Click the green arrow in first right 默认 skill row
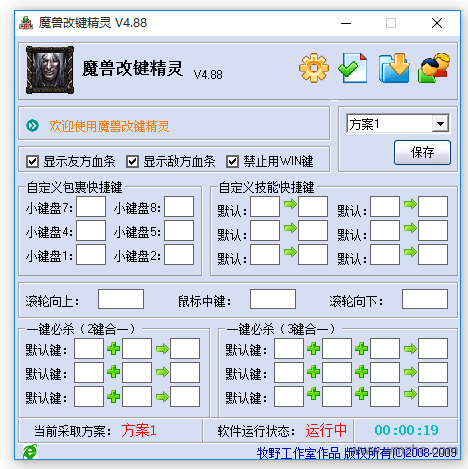Image resolution: width=468 pixels, height=469 pixels. click(410, 204)
